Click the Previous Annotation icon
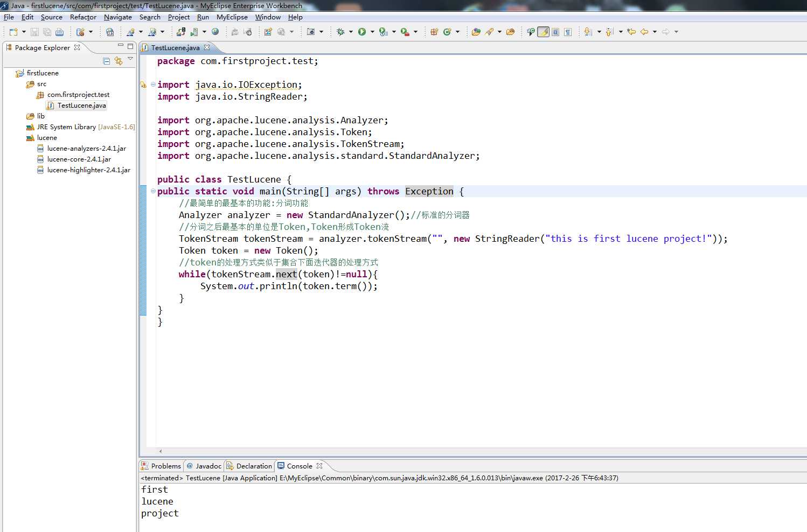The width and height of the screenshot is (807, 532). (609, 32)
